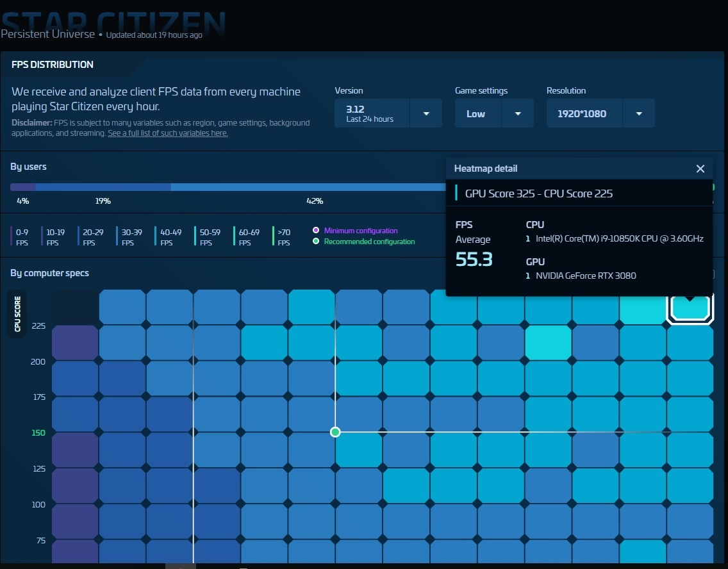Click the 19% segment of users bar
This screenshot has width=728, height=569.
click(x=103, y=187)
